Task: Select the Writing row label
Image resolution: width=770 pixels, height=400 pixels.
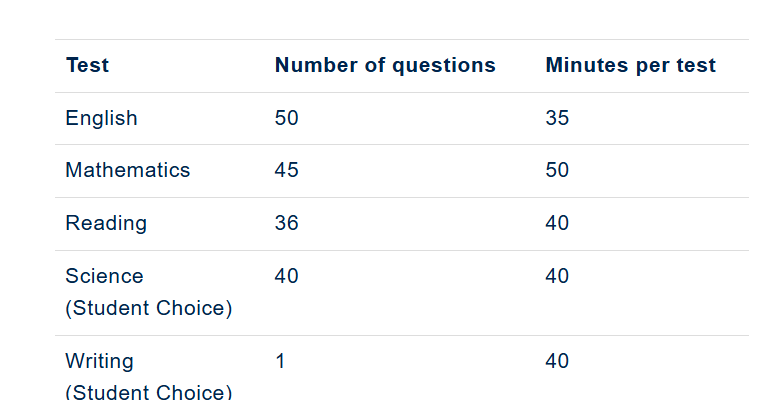Action: point(99,361)
